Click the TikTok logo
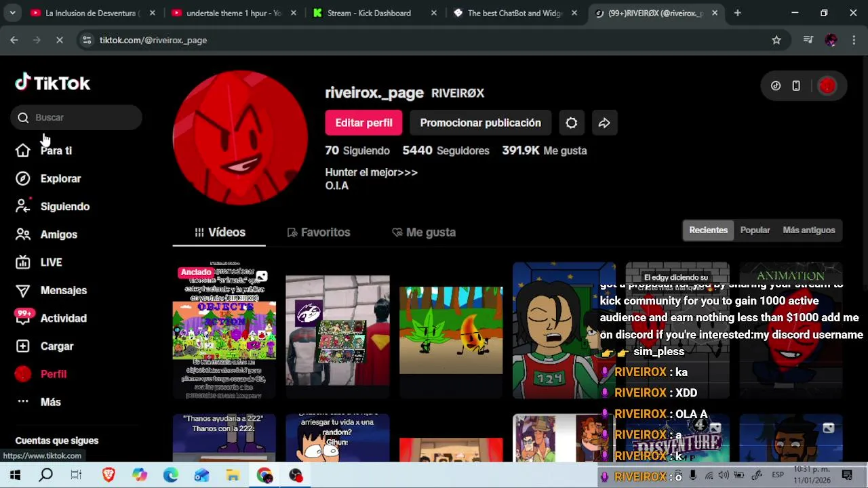 tap(53, 83)
